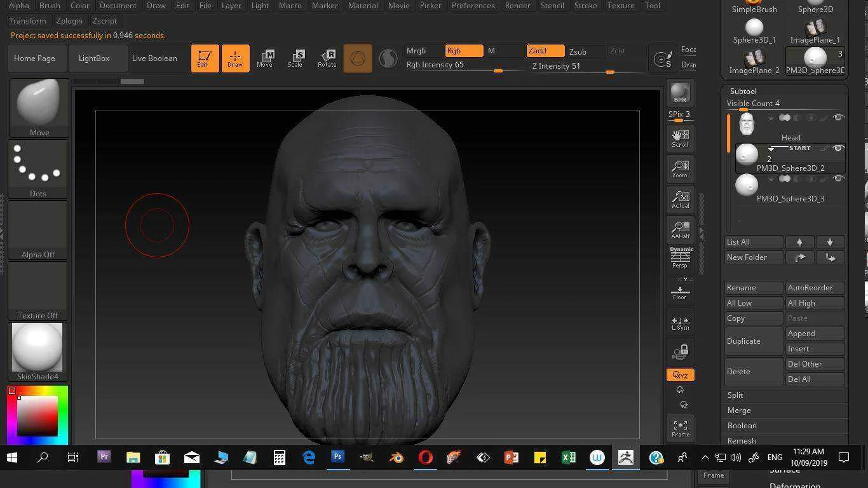Click the Duplicate subtool button
Image resolution: width=868 pixels, height=488 pixels.
tap(754, 341)
